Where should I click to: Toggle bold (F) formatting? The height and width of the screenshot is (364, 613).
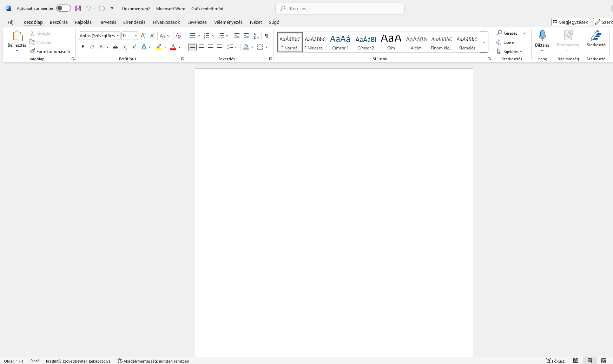(x=83, y=47)
